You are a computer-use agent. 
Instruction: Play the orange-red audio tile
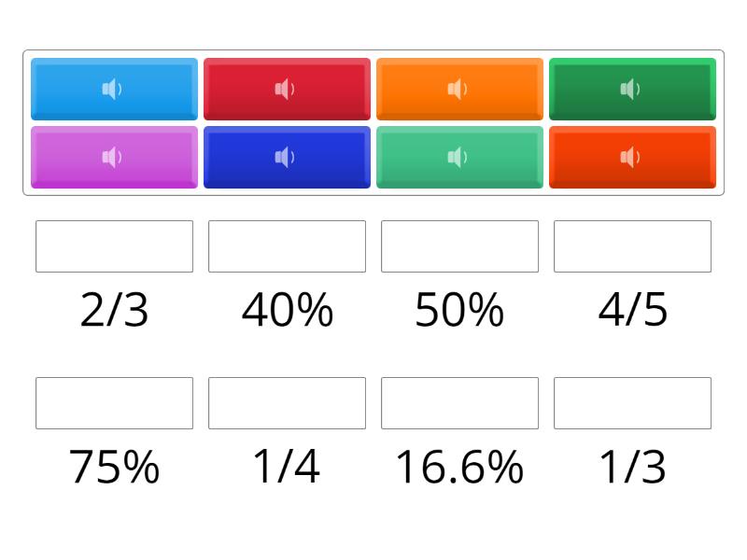click(x=631, y=158)
